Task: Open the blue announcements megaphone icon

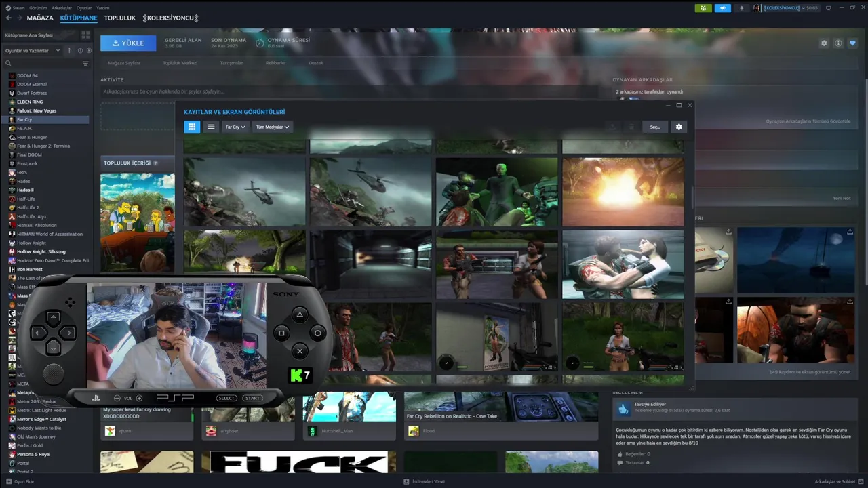Action: click(722, 8)
